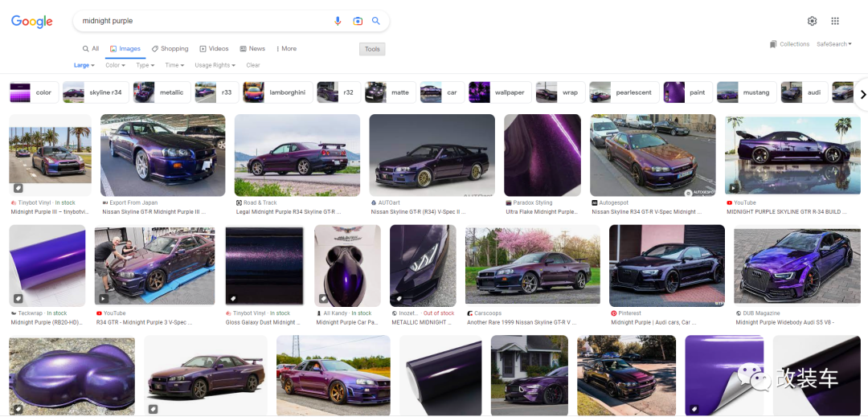Click the Clear filters link

tap(253, 65)
